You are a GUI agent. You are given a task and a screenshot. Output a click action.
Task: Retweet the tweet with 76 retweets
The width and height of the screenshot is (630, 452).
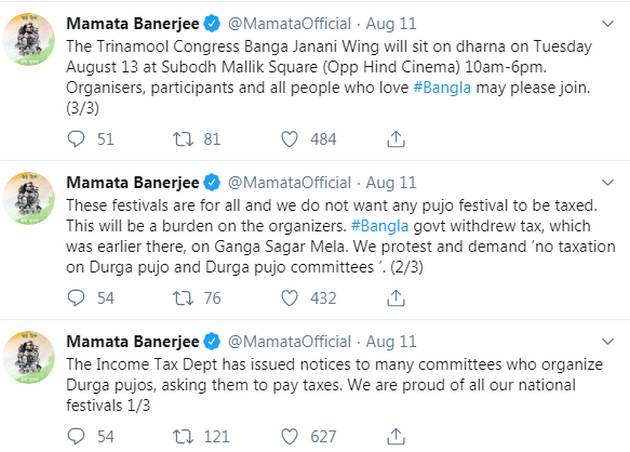[x=183, y=298]
